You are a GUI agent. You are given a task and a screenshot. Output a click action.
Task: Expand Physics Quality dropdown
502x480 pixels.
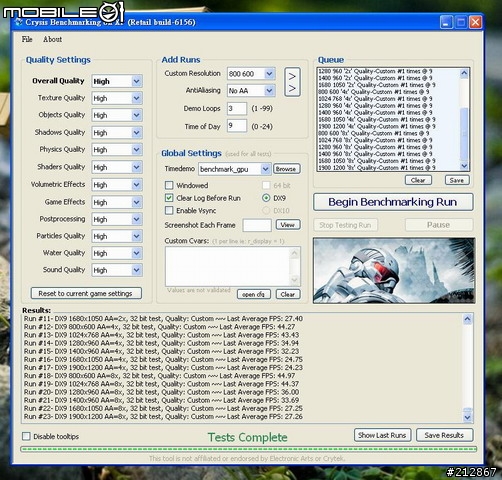click(x=136, y=150)
